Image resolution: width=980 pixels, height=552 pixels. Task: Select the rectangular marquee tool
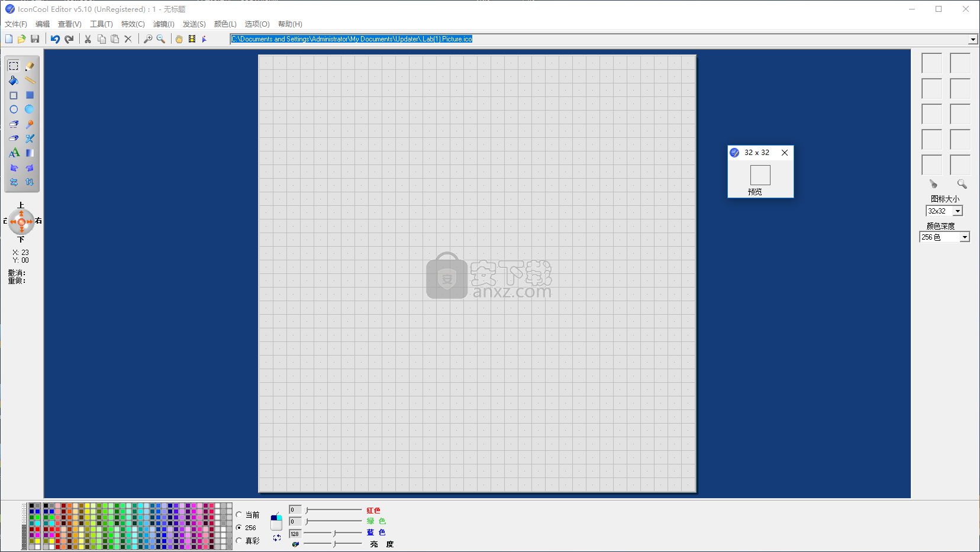(14, 66)
